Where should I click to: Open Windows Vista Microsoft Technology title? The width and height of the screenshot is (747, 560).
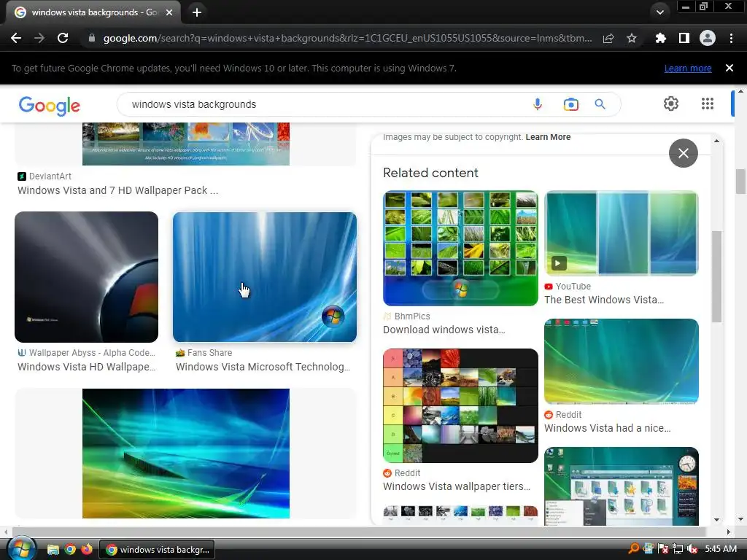(x=263, y=367)
